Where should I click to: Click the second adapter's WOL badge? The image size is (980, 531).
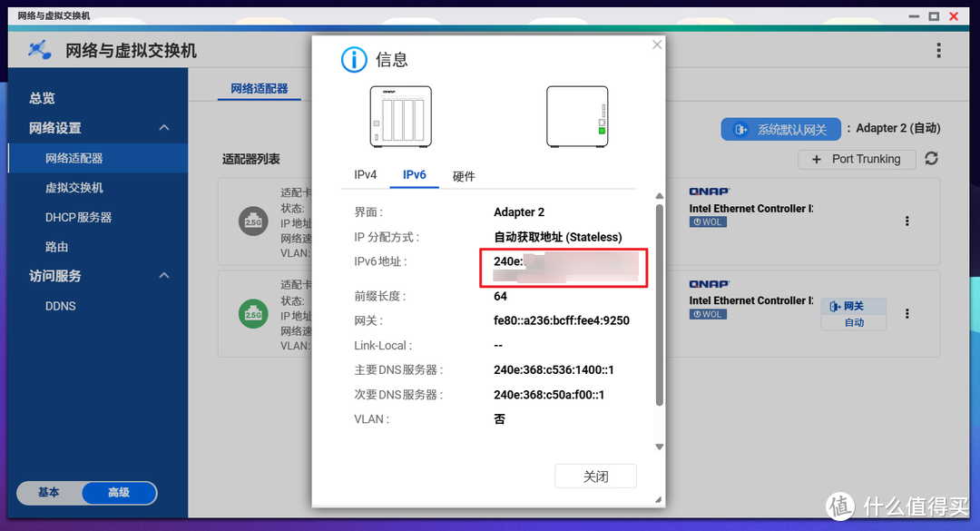point(708,315)
